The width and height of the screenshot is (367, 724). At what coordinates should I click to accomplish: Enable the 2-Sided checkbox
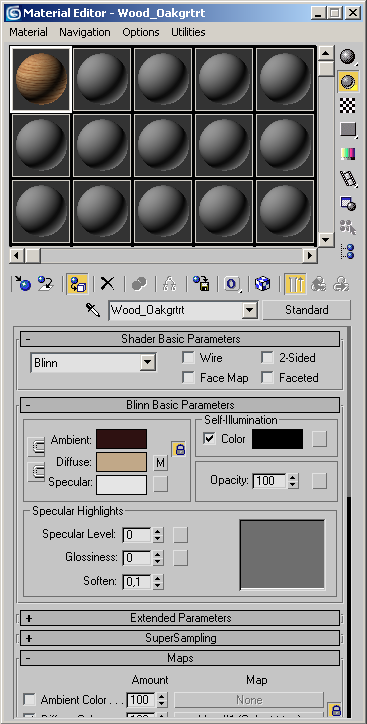(267, 358)
